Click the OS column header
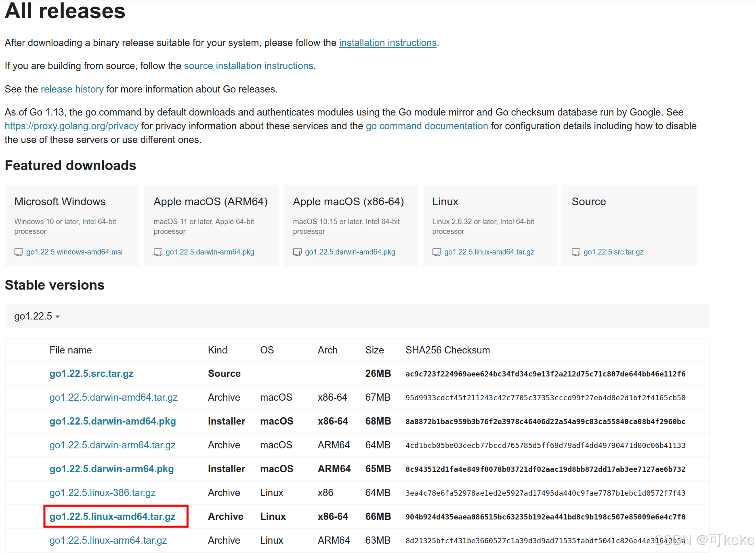Image resolution: width=756 pixels, height=553 pixels. click(x=267, y=350)
